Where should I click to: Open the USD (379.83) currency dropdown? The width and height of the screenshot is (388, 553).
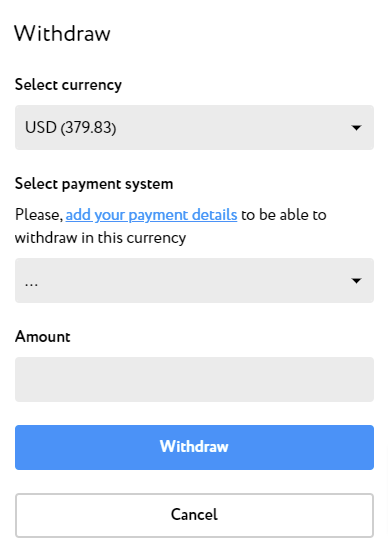(194, 127)
